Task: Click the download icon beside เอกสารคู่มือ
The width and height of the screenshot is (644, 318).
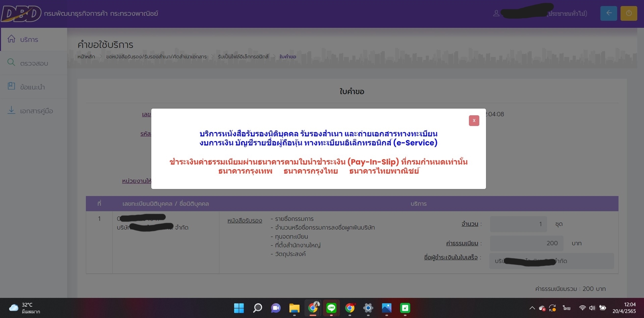Action: (x=11, y=110)
